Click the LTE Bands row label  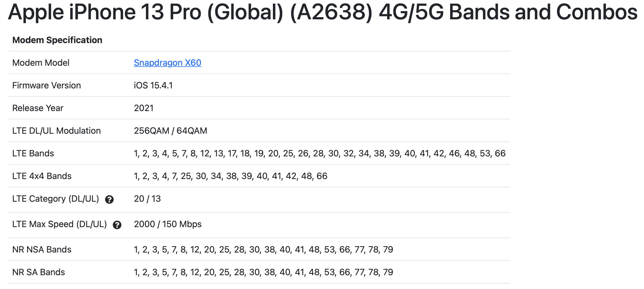coord(33,153)
